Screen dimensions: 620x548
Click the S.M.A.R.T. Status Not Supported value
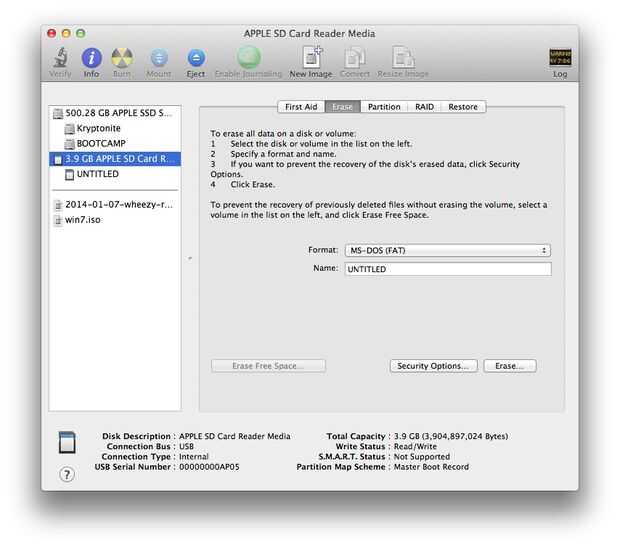[422, 457]
